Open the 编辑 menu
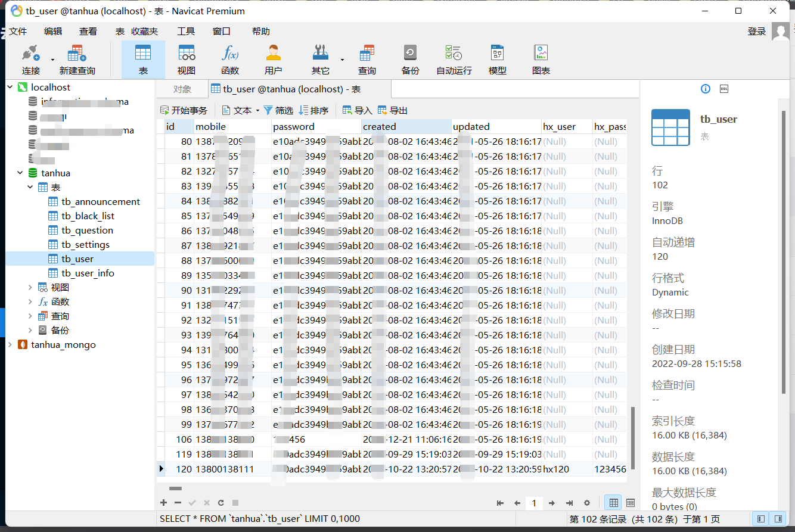795x532 pixels. [x=53, y=31]
